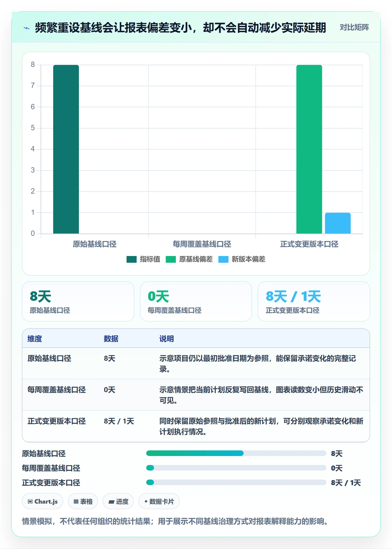
Task: Click the square icon in the Chart.js chip
Action: 30,502
